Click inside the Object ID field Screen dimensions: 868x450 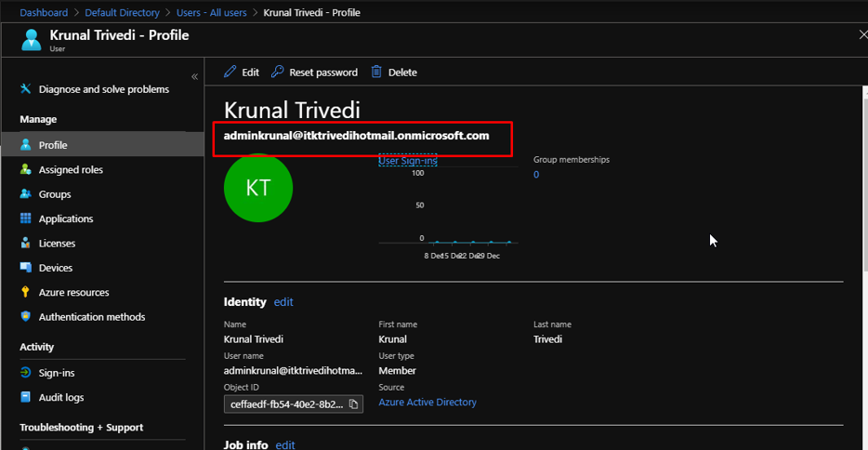(x=285, y=404)
